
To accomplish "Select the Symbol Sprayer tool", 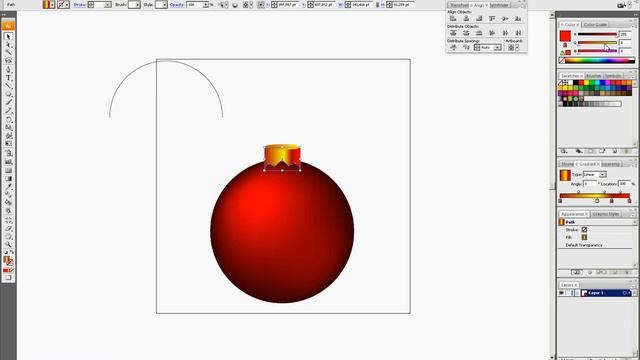I will [8, 153].
